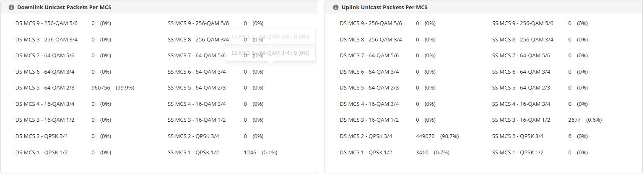Select the Uplink Unicast Packets Per MCS header
Viewport: 644px width, 174px height.
point(384,8)
